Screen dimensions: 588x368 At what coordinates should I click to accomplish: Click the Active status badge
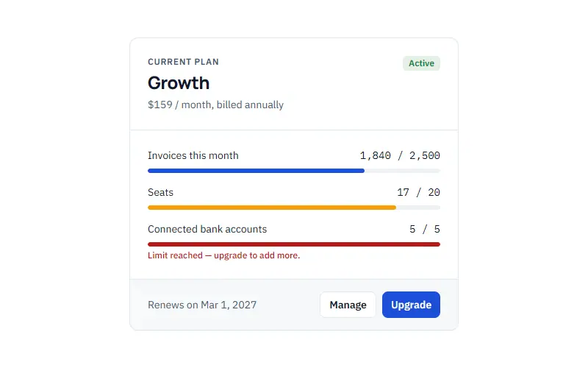point(421,63)
